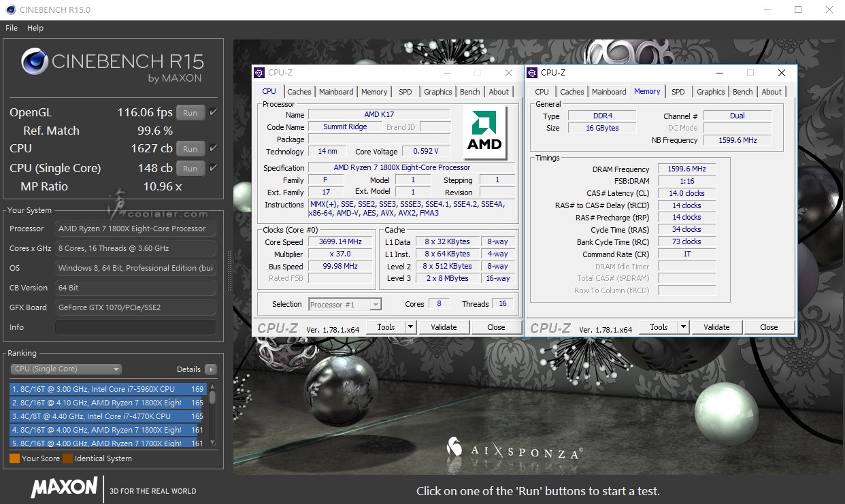Image resolution: width=845 pixels, height=504 pixels.
Task: Switch to SPD tab in left CPU-Z window
Action: pyautogui.click(x=405, y=92)
